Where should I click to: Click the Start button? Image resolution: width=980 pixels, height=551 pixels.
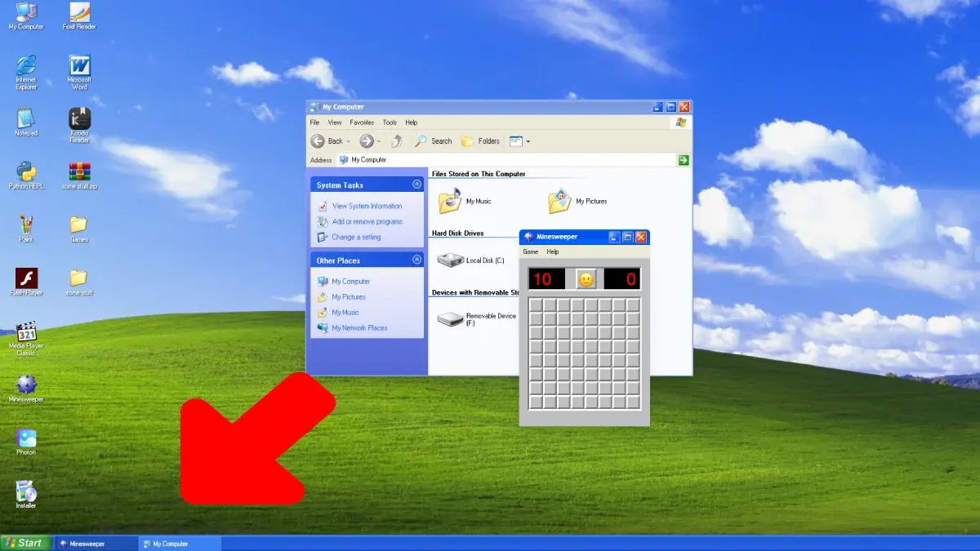(x=25, y=543)
